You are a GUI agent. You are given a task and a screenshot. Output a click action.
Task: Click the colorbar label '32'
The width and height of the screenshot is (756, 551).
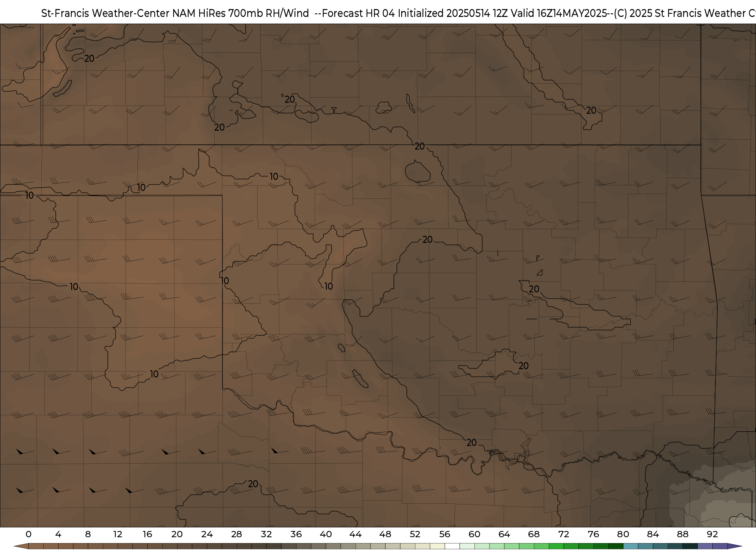pyautogui.click(x=266, y=534)
